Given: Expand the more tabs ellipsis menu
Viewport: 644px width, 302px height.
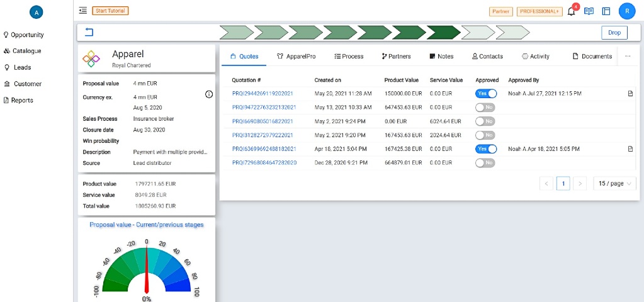Looking at the screenshot, I should pyautogui.click(x=628, y=56).
